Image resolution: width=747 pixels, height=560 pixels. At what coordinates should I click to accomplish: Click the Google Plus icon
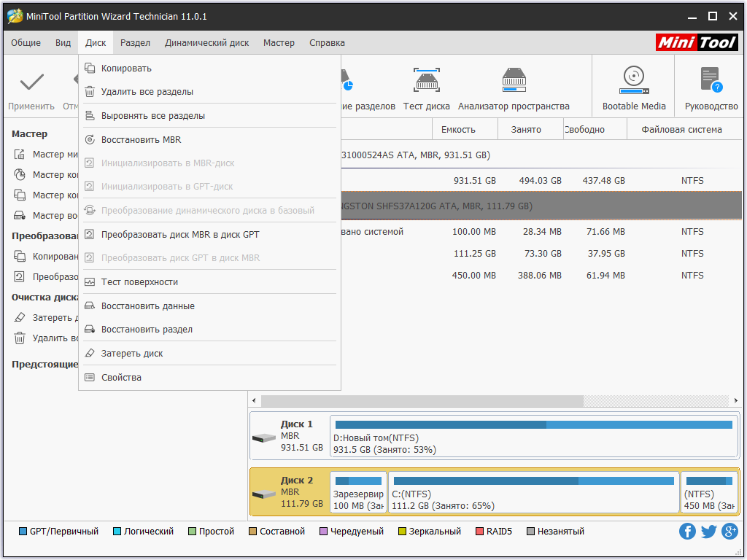click(729, 531)
